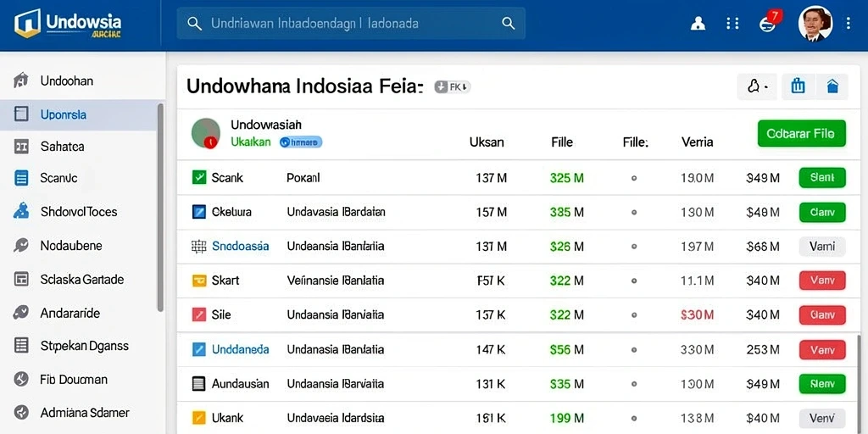Open the Unddaneda link
Viewport: 868px width, 434px height.
240,349
